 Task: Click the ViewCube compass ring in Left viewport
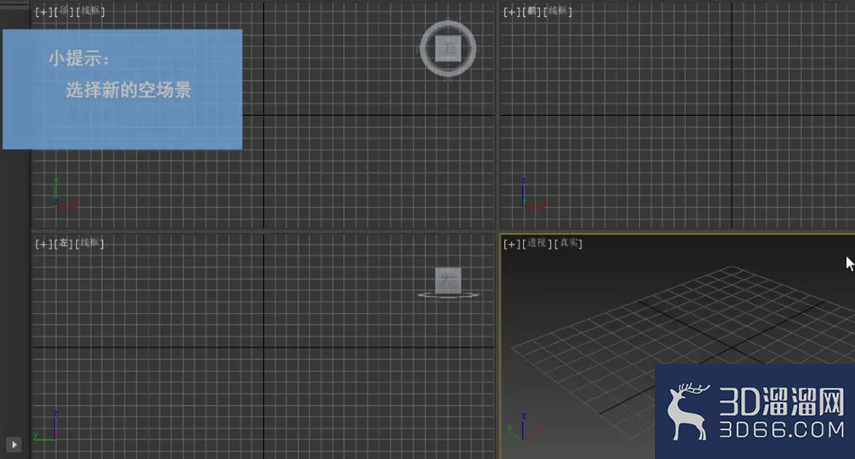tap(448, 295)
